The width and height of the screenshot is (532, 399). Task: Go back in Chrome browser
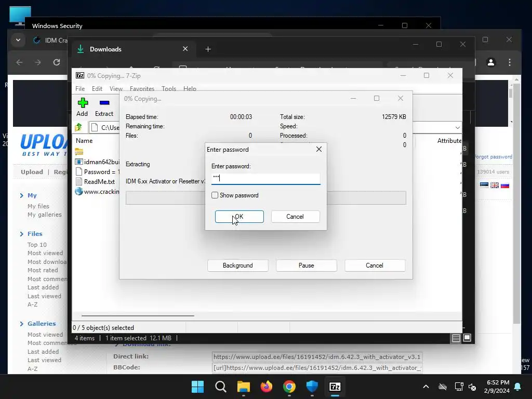coord(20,62)
